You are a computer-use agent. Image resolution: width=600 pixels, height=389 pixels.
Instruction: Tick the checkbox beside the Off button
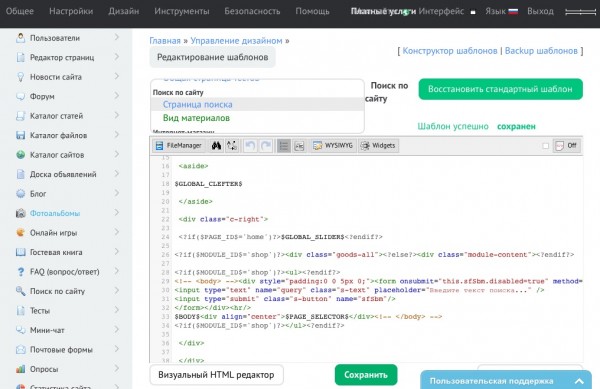[546, 146]
